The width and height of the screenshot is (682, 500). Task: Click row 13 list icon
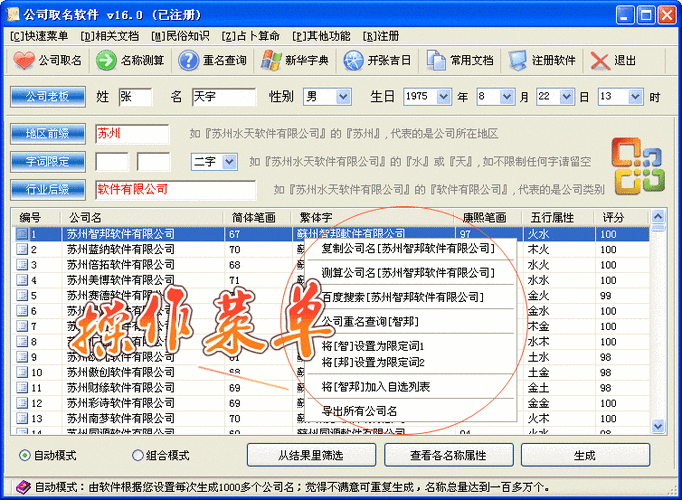[x=22, y=418]
